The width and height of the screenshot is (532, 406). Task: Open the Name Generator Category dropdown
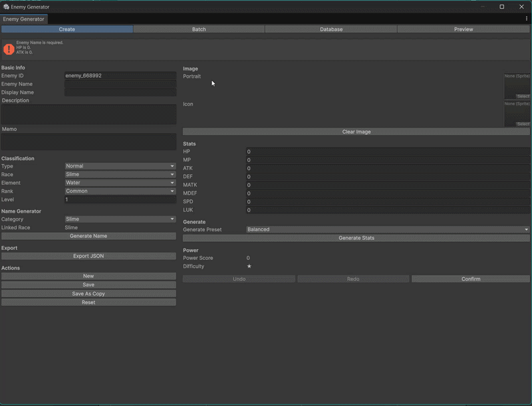120,219
